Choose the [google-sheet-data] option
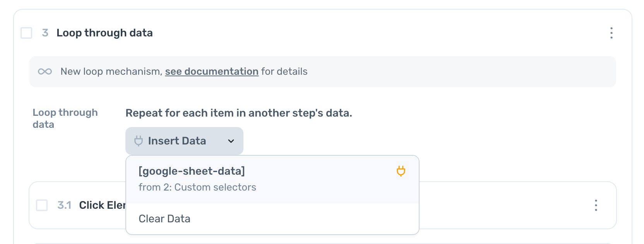Viewport: 644px width, 244px height. (192, 171)
